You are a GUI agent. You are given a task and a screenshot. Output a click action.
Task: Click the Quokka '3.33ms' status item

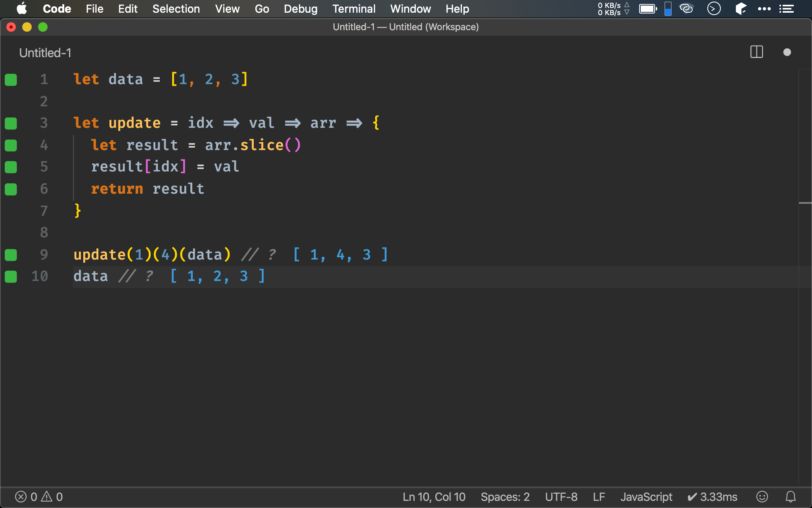[x=712, y=497]
